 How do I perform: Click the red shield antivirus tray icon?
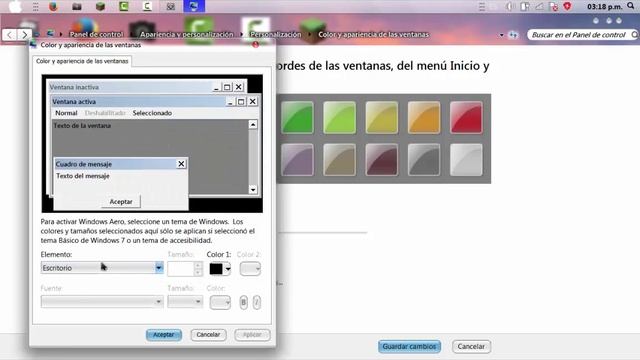567,6
